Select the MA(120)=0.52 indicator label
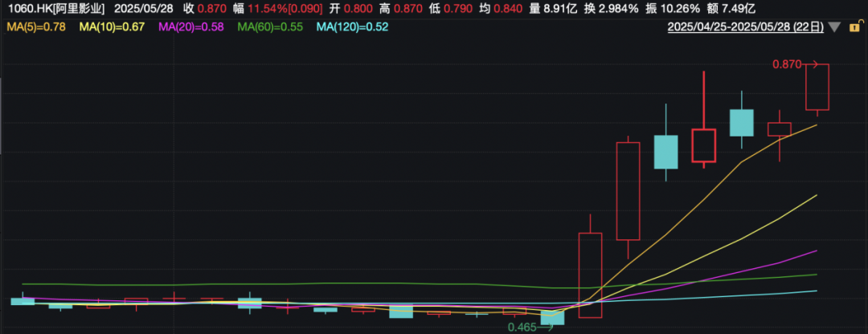The image size is (868, 334). point(353,26)
